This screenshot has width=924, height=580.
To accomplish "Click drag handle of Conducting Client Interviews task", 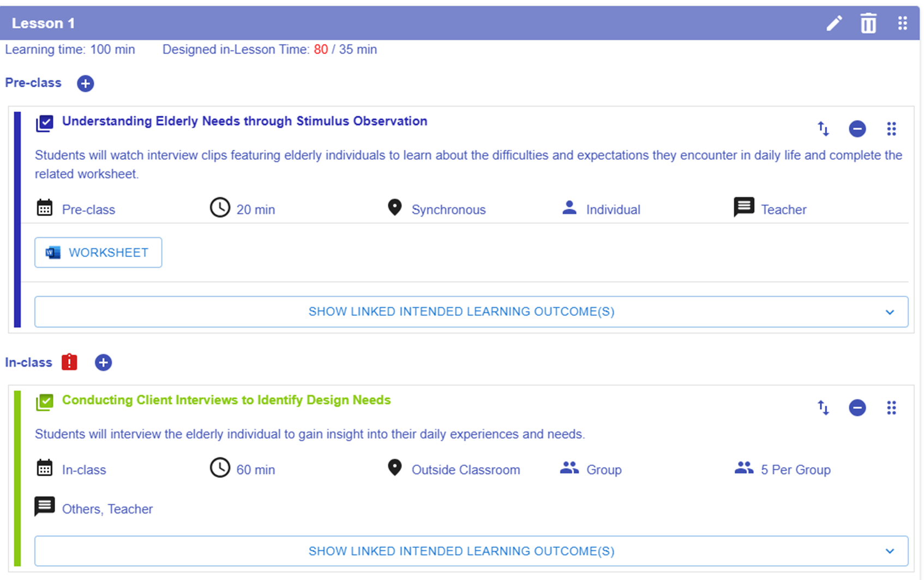I will [x=891, y=408].
